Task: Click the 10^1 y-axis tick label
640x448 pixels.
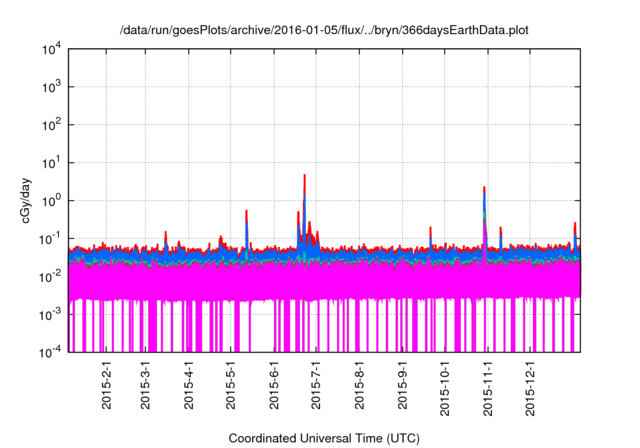Action: [51, 163]
